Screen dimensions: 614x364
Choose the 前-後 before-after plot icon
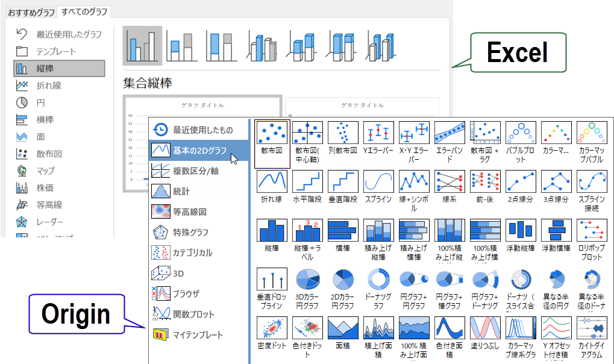[485, 181]
